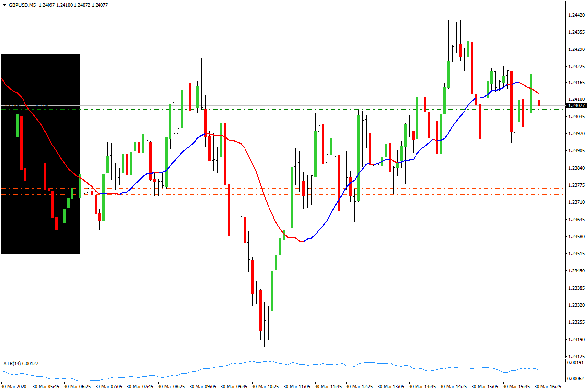This screenshot has height=392, width=588.
Task: Click the 30 Mar 16:25 time label
Action: tap(548, 387)
